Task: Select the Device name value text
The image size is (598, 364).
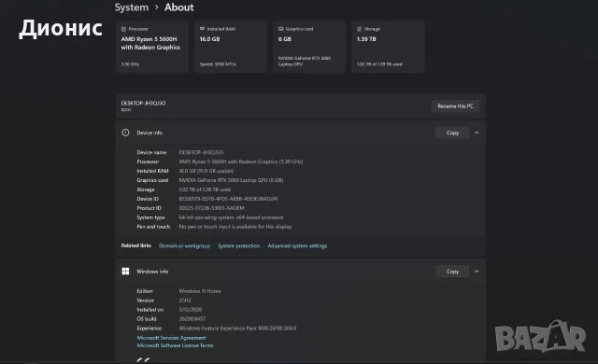Action: [x=202, y=152]
